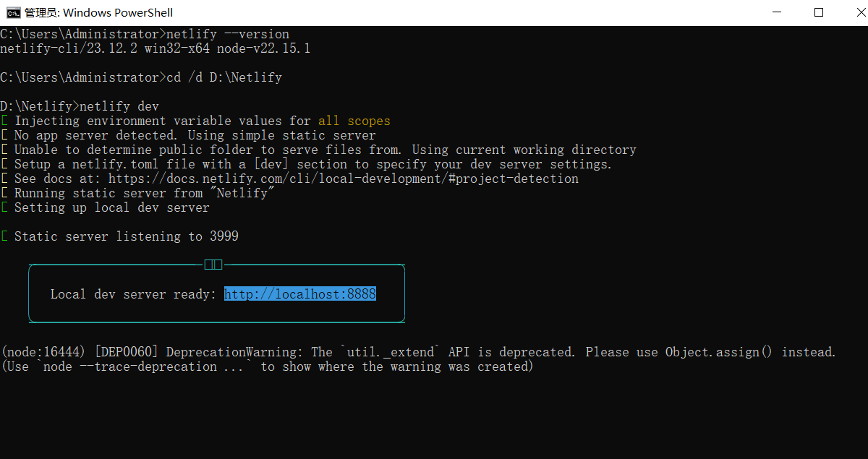Screen dimensions: 868x459
Task: Click the 'Setting up local dev server' line
Action: click(106, 207)
